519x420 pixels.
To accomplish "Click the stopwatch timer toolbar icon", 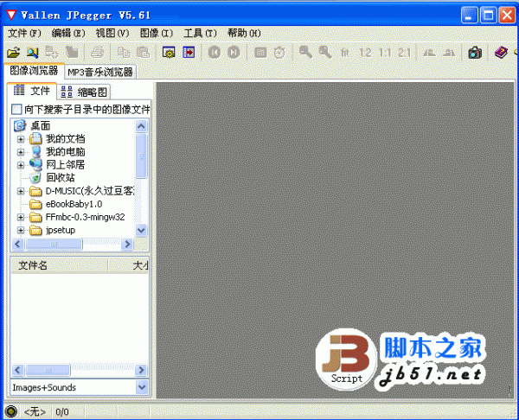I will (279, 53).
